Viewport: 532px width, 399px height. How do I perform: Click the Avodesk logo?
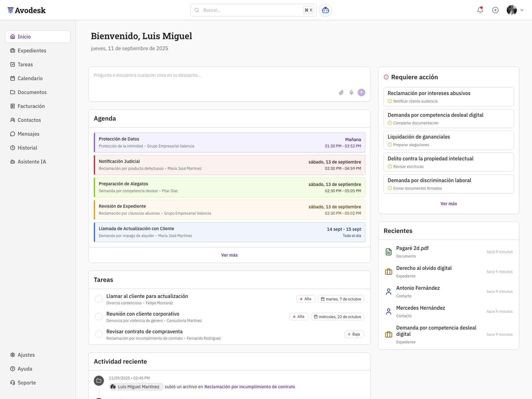point(27,10)
